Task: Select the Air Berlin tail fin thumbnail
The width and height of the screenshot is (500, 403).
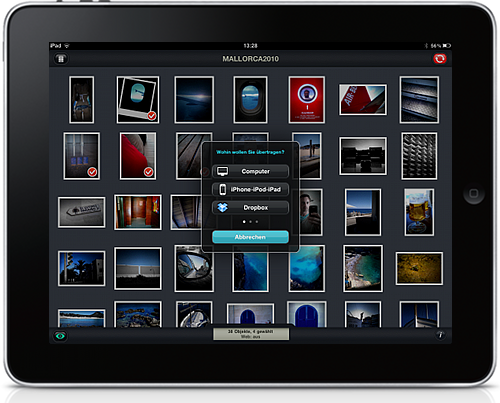Action: tap(363, 100)
